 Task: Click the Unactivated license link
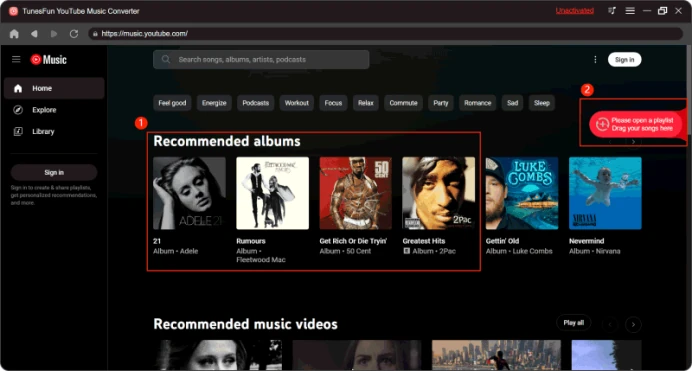[x=574, y=11]
